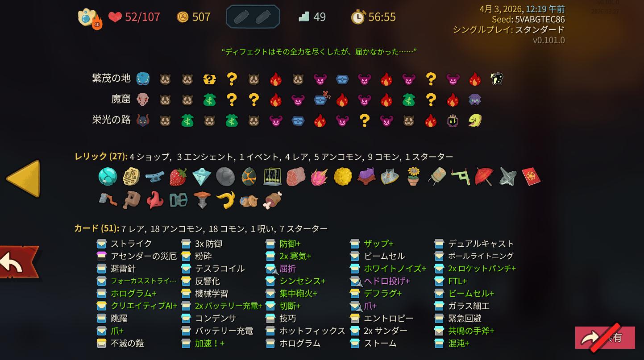Click the red umbrella relic icon
Image resolution: width=644 pixels, height=360 pixels.
click(x=484, y=177)
